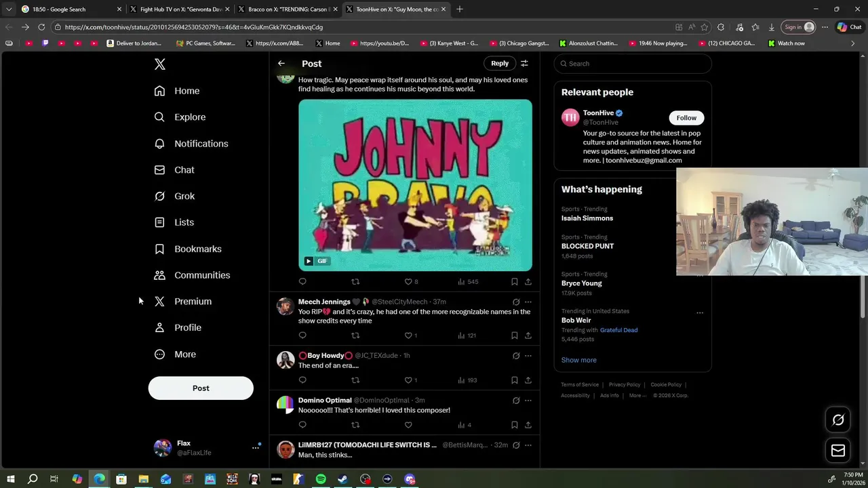This screenshot has width=868, height=488.
Task: Switch to the Google Search tab
Action: [x=71, y=9]
